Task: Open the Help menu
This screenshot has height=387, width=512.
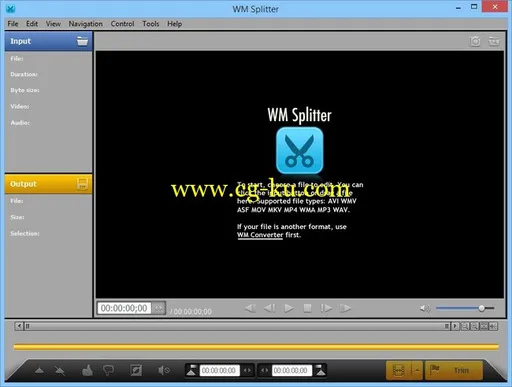Action: click(174, 24)
